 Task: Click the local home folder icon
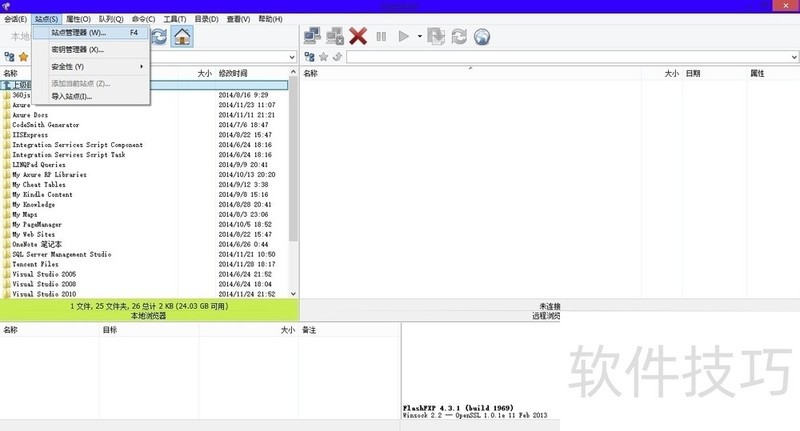[x=181, y=36]
